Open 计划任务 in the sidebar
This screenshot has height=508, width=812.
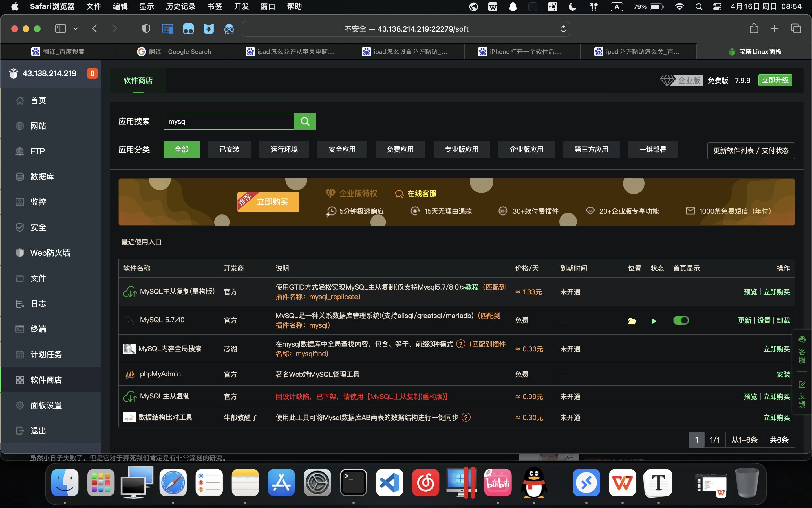[x=51, y=354]
